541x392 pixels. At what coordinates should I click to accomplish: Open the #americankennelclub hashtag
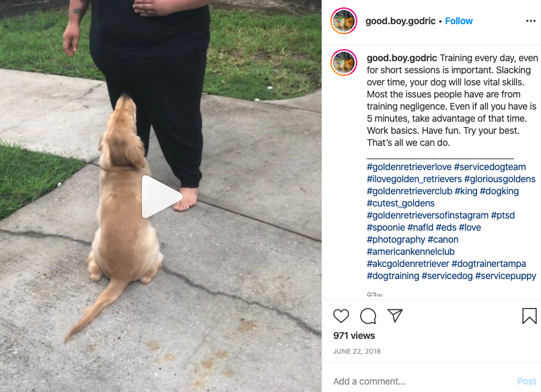coord(410,251)
